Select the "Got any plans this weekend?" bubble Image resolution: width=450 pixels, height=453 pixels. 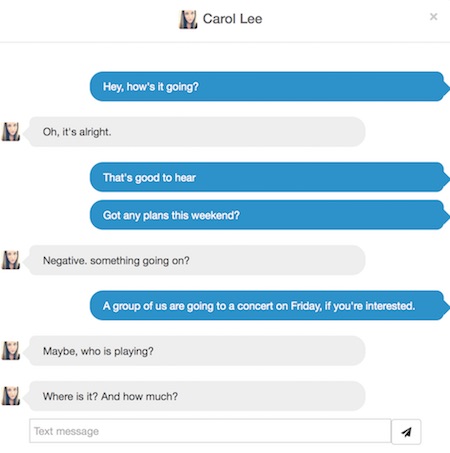(269, 215)
